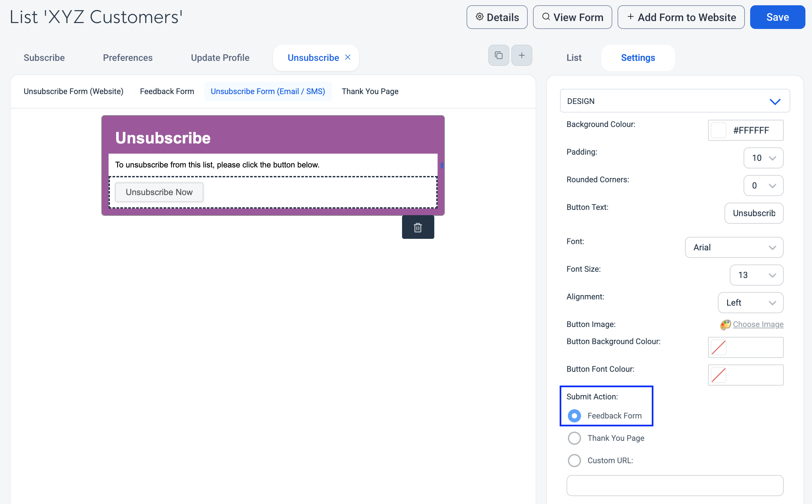The width and height of the screenshot is (812, 504).
Task: Click the Background Colour hex value field
Action: (751, 130)
